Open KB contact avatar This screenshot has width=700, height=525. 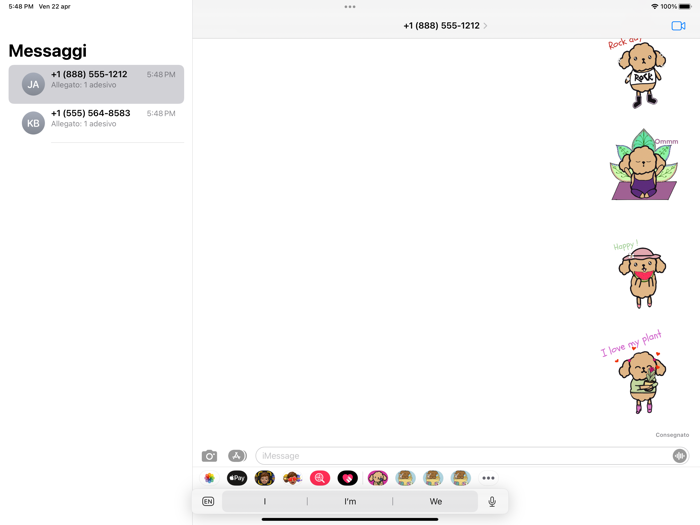33,123
